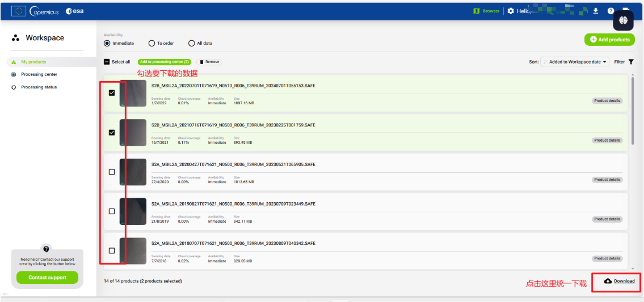
Task: Click the European Commission flag logo
Action: pos(18,11)
